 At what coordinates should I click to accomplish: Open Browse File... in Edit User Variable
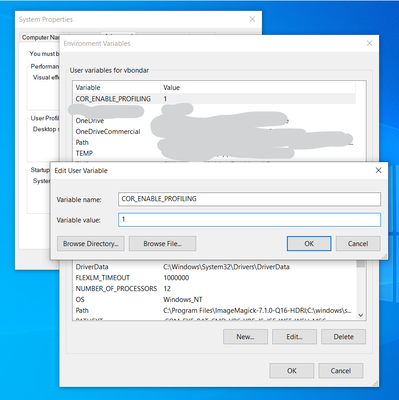coord(162,244)
